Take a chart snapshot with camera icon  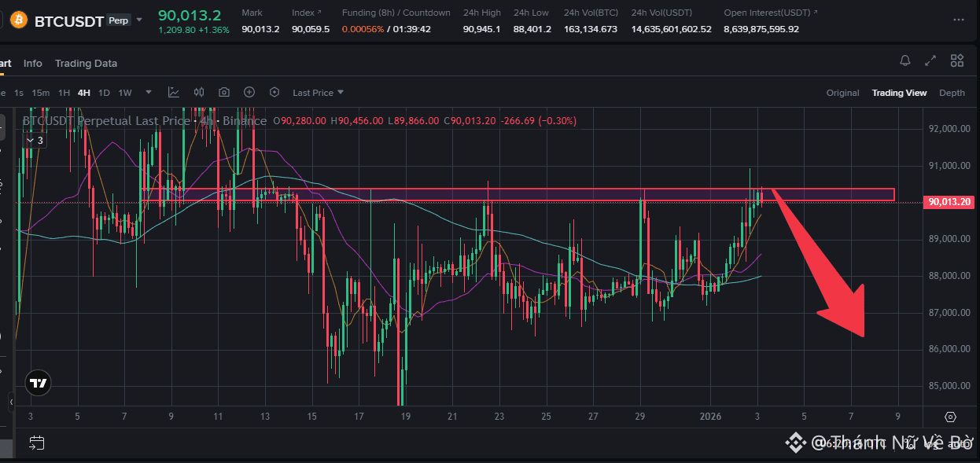[x=224, y=92]
